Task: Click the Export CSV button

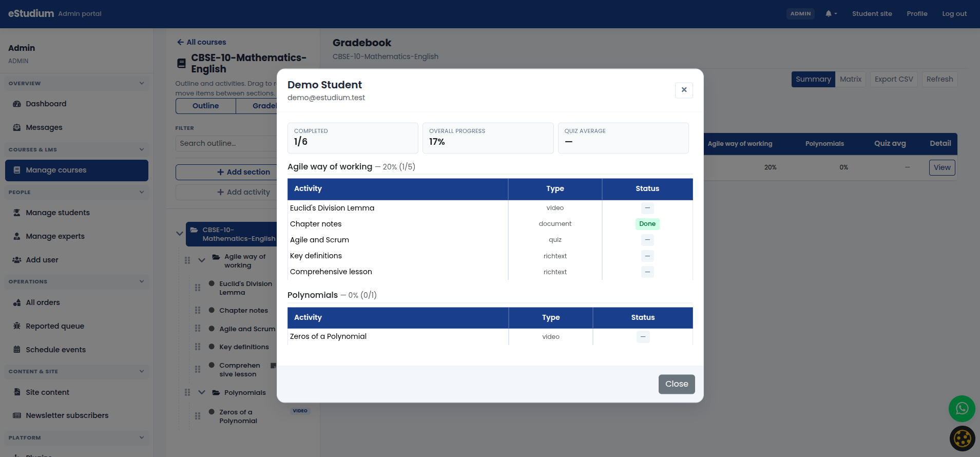Action: click(894, 79)
